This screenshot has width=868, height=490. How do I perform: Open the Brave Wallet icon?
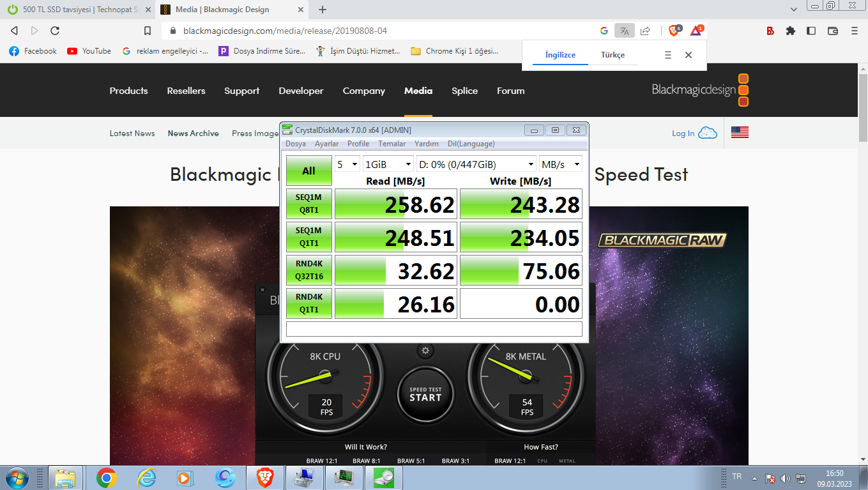(833, 31)
